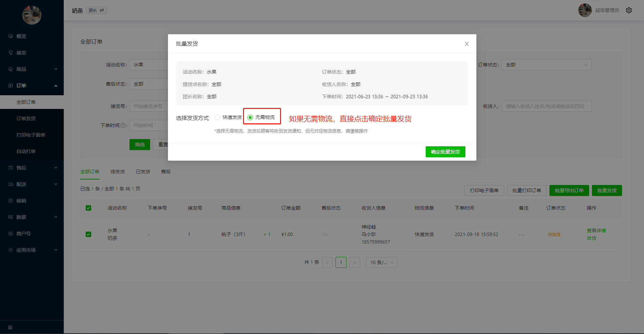Screen dimensions: 644x334
Task: Click the 重置 reset button
Action: click(160, 145)
